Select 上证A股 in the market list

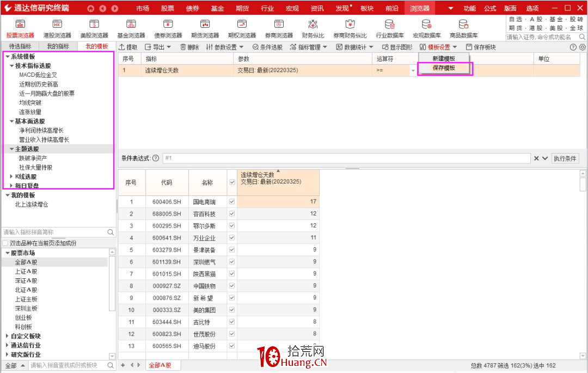point(26,271)
